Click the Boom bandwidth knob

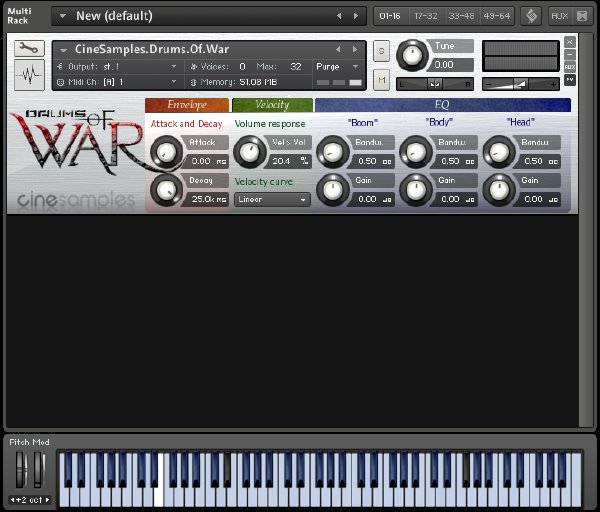coord(333,152)
